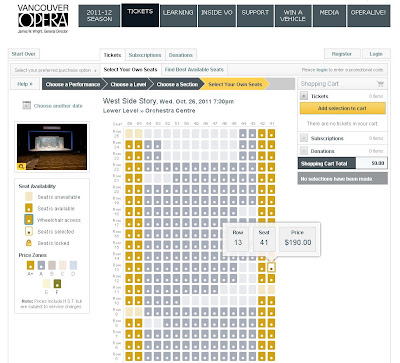The height and width of the screenshot is (363, 400).
Task: Switch to the Donations tab
Action: point(181,55)
